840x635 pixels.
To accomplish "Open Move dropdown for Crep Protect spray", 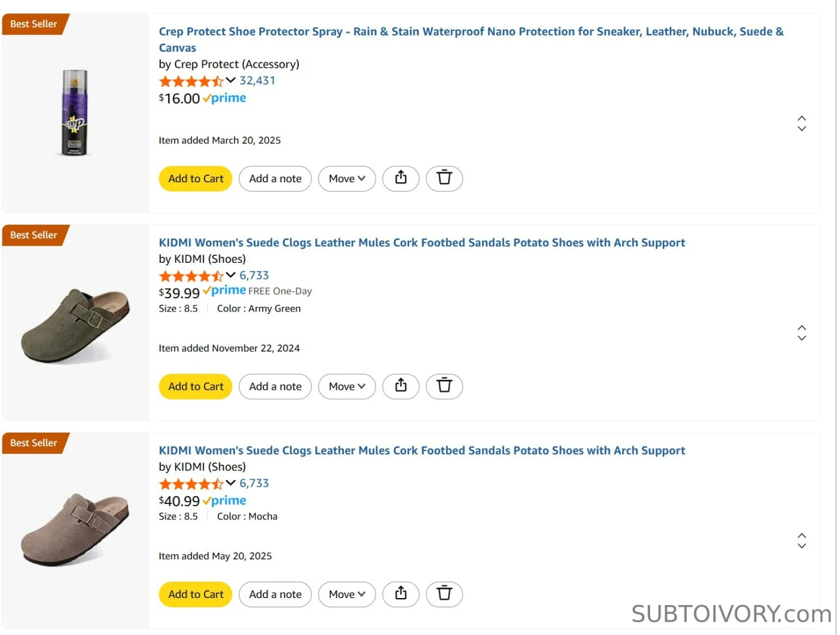I will pyautogui.click(x=347, y=178).
